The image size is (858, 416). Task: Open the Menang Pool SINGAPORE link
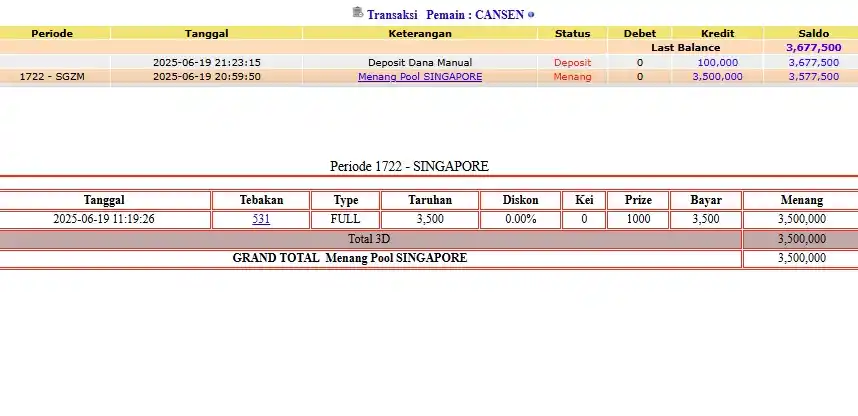(x=420, y=77)
